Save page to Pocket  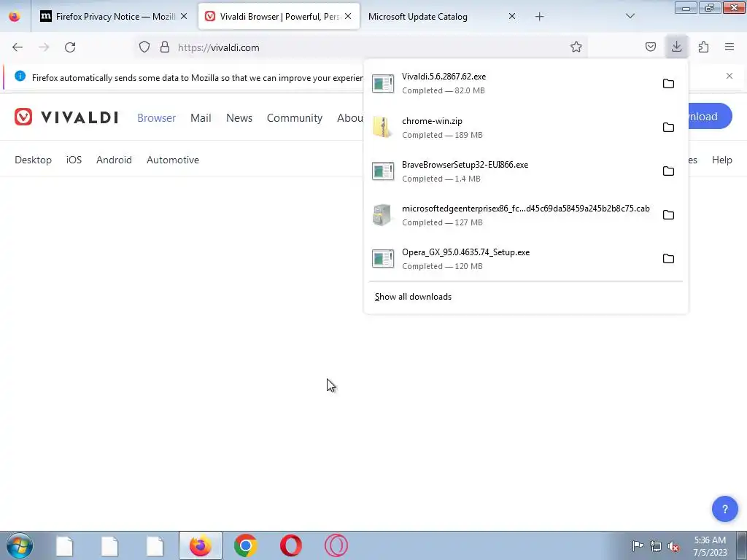pos(650,47)
